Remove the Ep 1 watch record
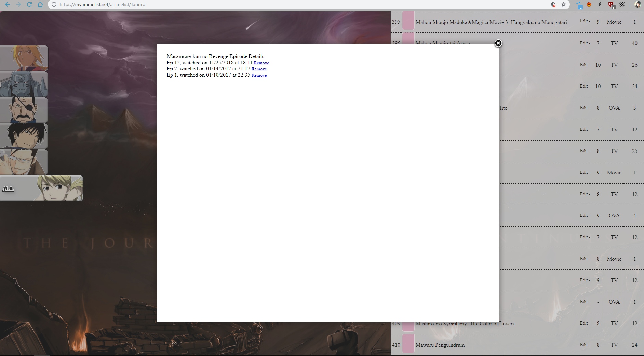644x356 pixels. (259, 75)
